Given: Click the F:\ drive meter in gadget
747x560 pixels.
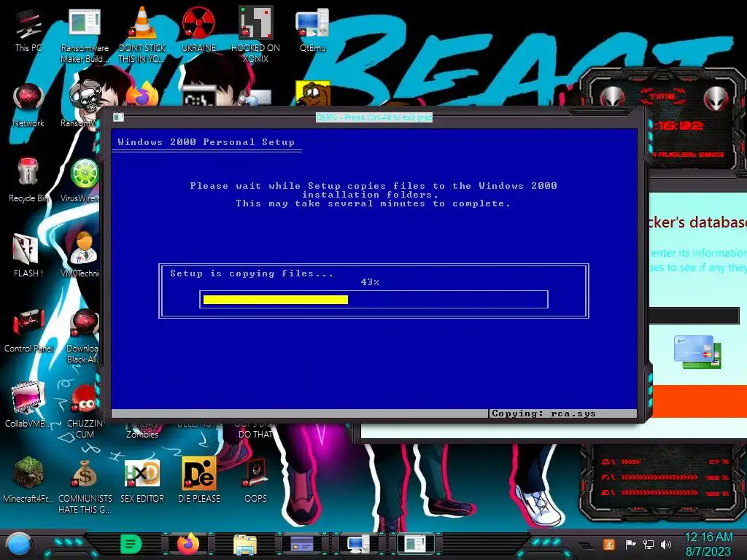Looking at the screenshot, I should [665, 477].
